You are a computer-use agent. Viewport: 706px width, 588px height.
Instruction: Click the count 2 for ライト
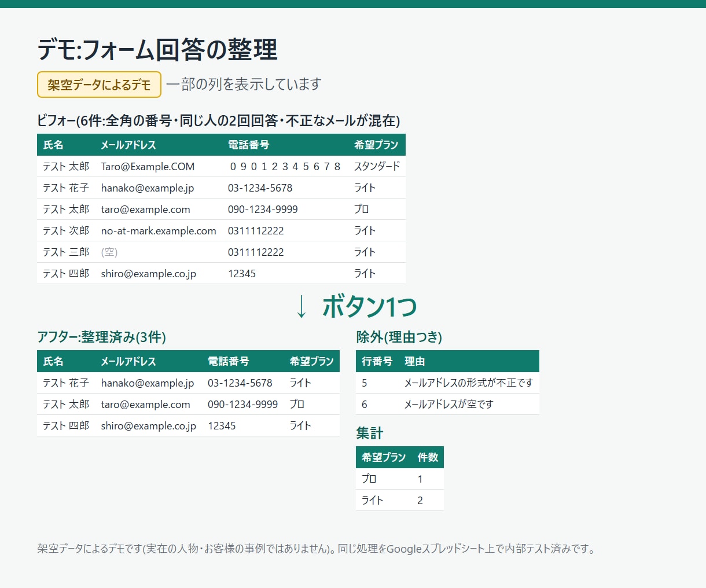click(x=420, y=500)
